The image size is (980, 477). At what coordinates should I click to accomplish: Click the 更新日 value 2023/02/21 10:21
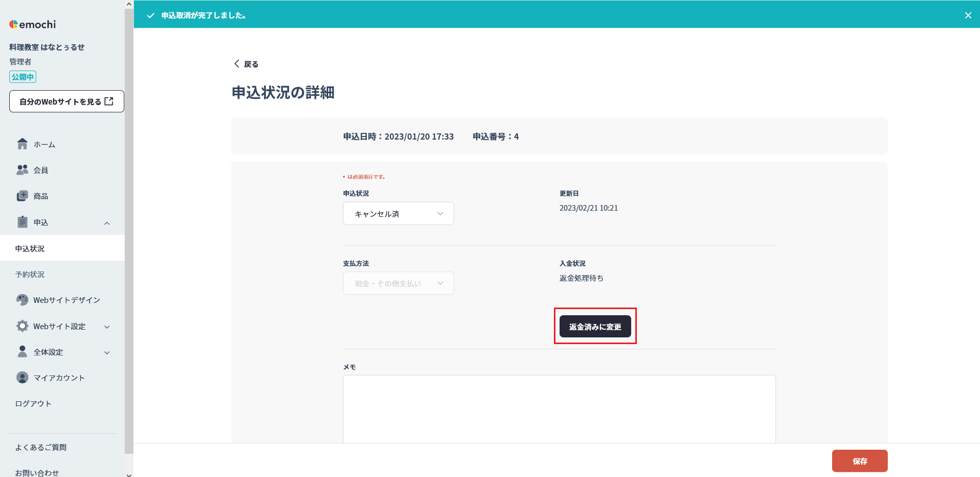tap(588, 208)
